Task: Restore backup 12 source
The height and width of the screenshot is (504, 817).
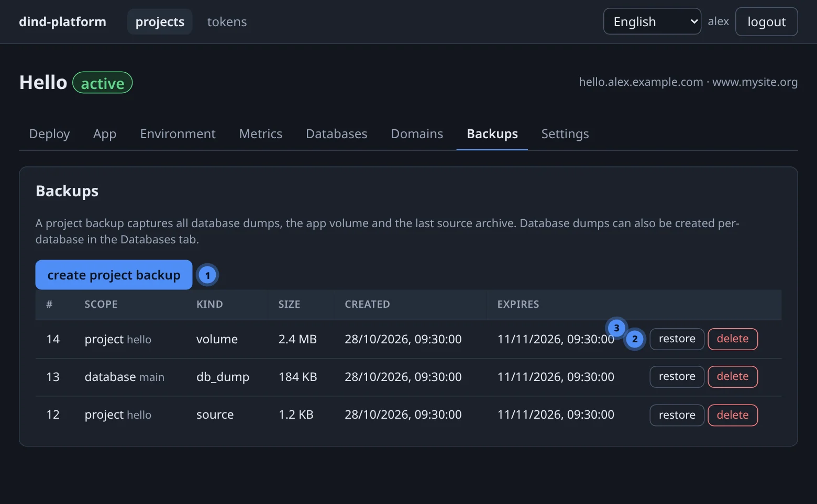Action: point(677,415)
